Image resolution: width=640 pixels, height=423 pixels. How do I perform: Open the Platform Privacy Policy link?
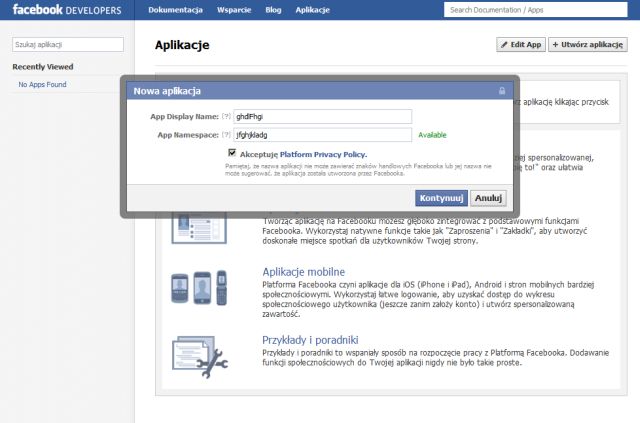pos(323,154)
